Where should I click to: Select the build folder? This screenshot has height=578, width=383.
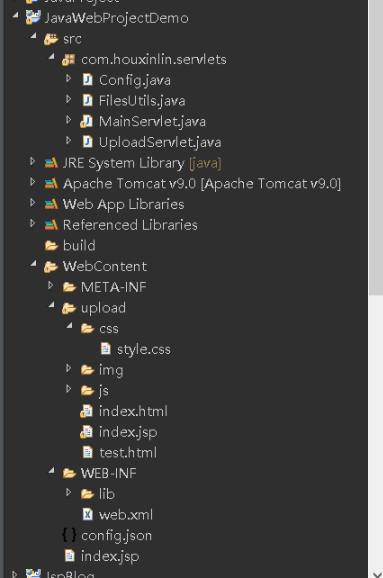pyautogui.click(x=79, y=246)
